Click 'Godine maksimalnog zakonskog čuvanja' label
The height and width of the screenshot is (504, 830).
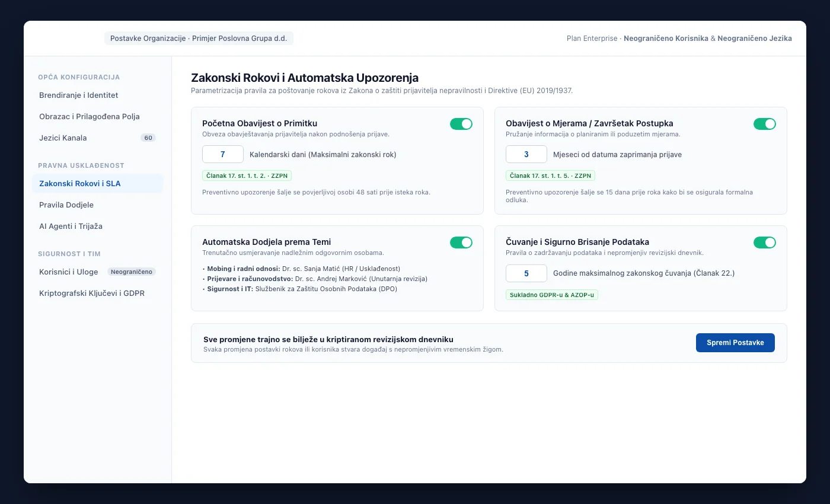pyautogui.click(x=644, y=273)
